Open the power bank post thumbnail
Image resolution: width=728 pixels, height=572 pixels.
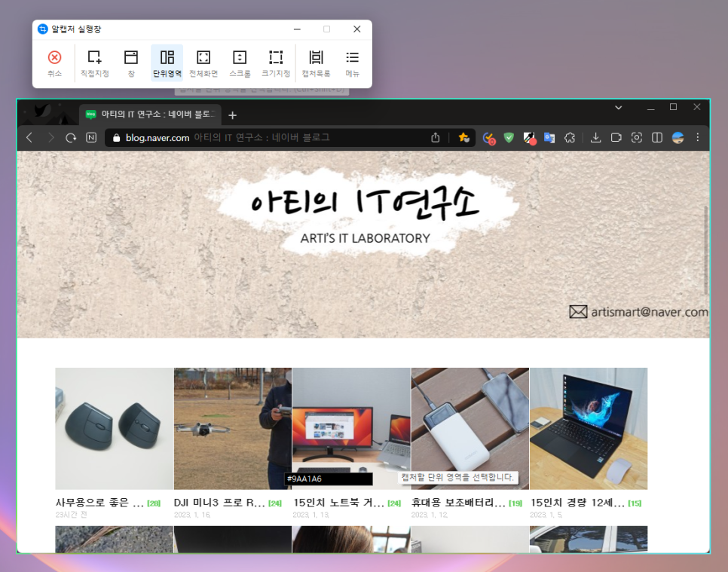pos(470,429)
